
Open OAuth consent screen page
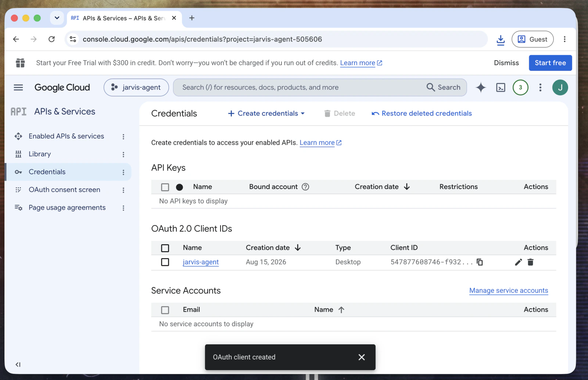point(64,190)
